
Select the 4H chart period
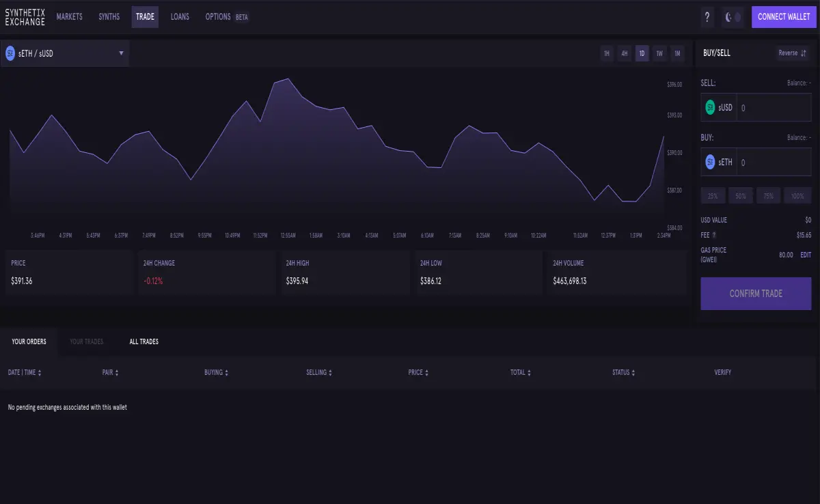pos(624,53)
